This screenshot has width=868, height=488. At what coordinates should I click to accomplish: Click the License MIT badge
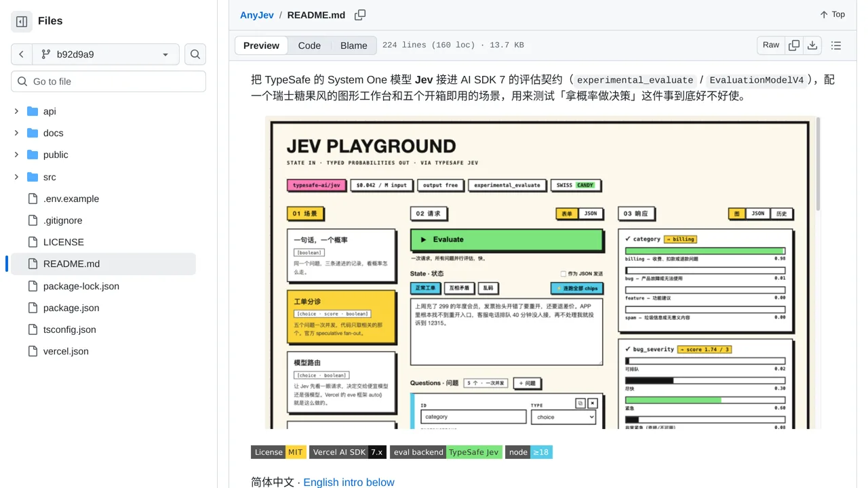pos(279,452)
